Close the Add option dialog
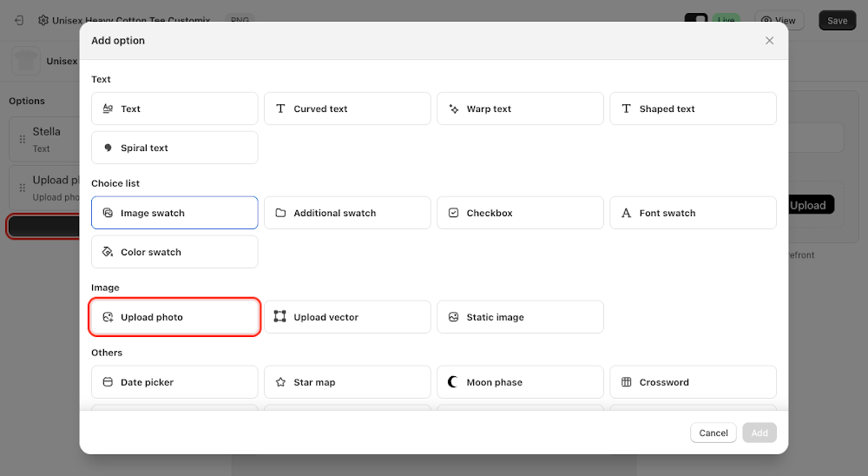This screenshot has height=476, width=868. [769, 41]
